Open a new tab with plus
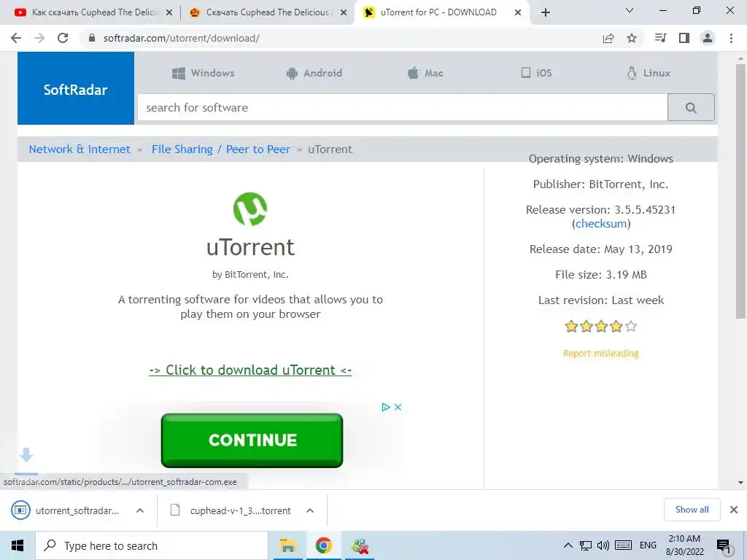The image size is (747, 560). click(546, 12)
